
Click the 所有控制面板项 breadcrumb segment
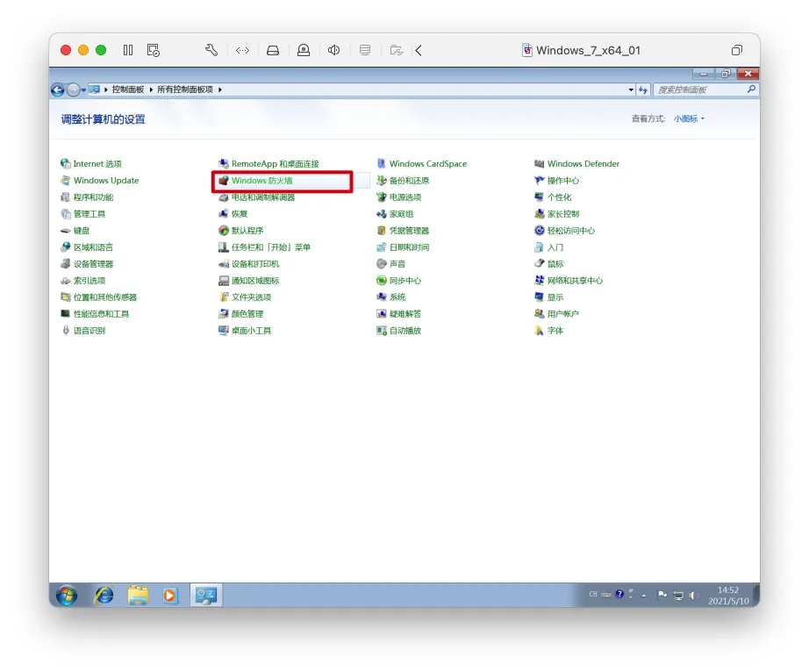point(185,89)
